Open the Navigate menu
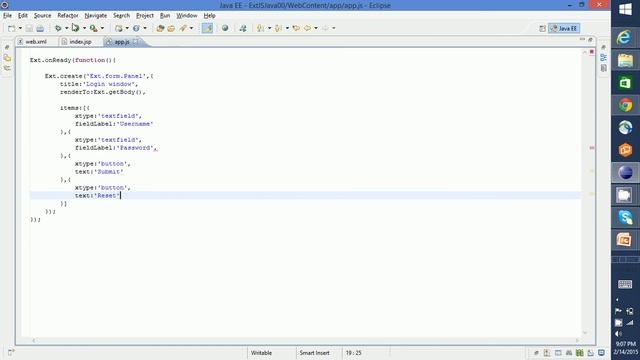This screenshot has width=640, height=360. tap(96, 16)
